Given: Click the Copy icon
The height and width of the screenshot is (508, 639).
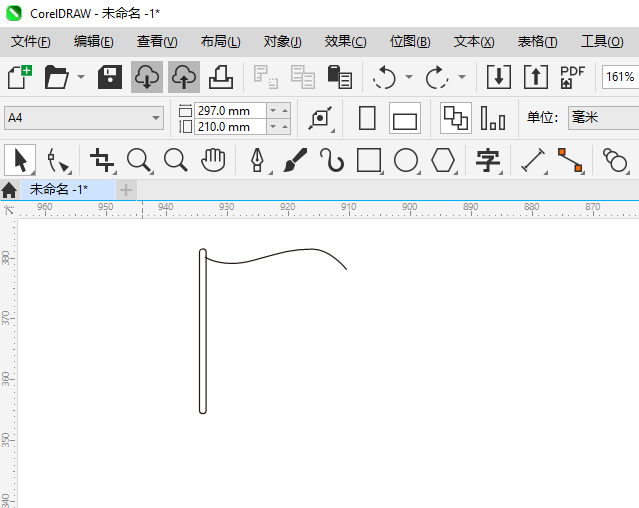Looking at the screenshot, I should 303,77.
